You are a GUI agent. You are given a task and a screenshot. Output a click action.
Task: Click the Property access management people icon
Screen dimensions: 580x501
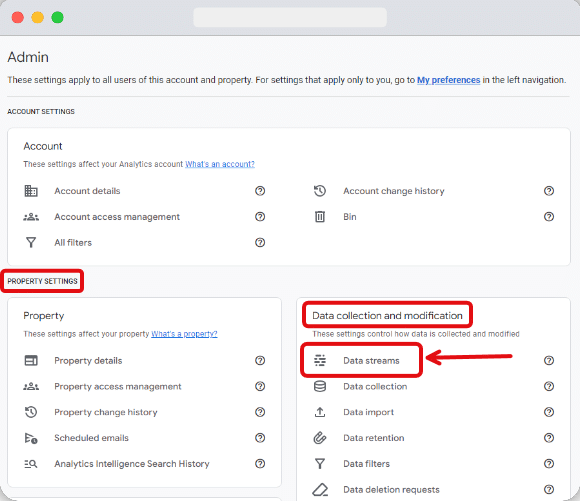(x=31, y=386)
